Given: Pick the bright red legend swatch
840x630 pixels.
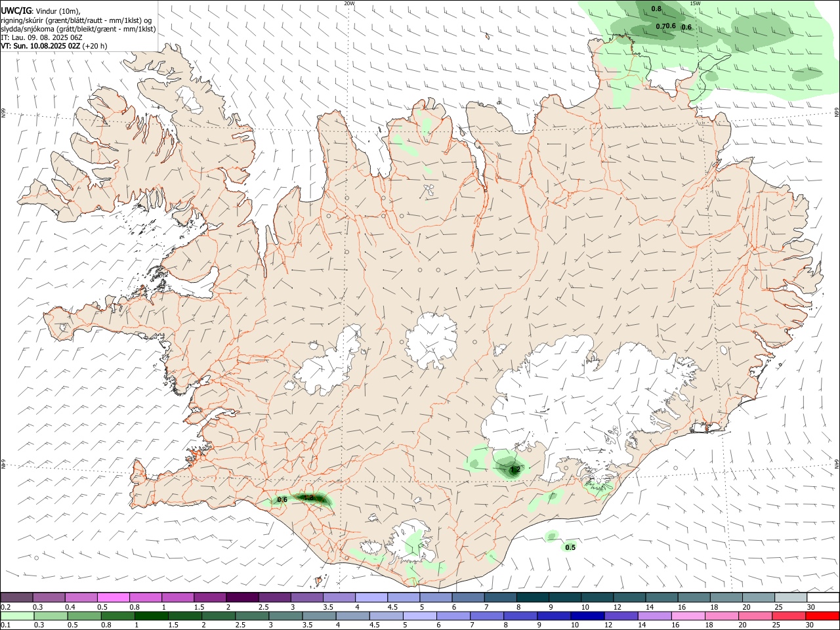Looking at the screenshot, I should tap(822, 616).
